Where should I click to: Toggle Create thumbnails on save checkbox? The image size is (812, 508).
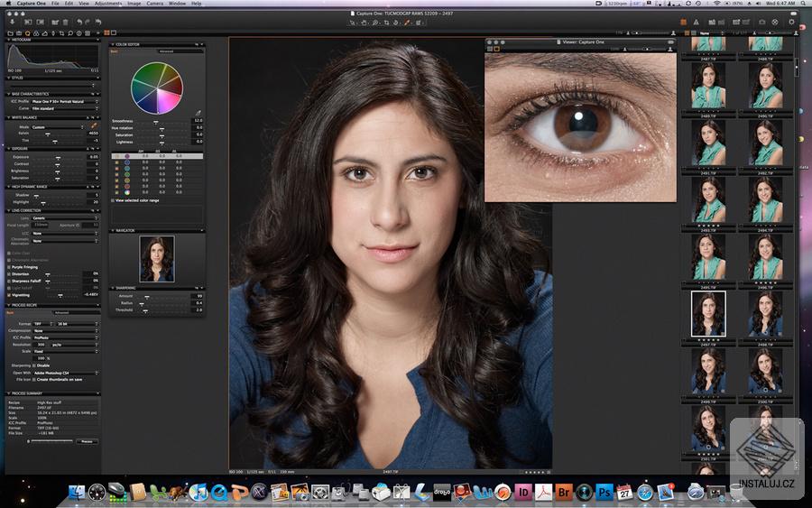[x=34, y=380]
